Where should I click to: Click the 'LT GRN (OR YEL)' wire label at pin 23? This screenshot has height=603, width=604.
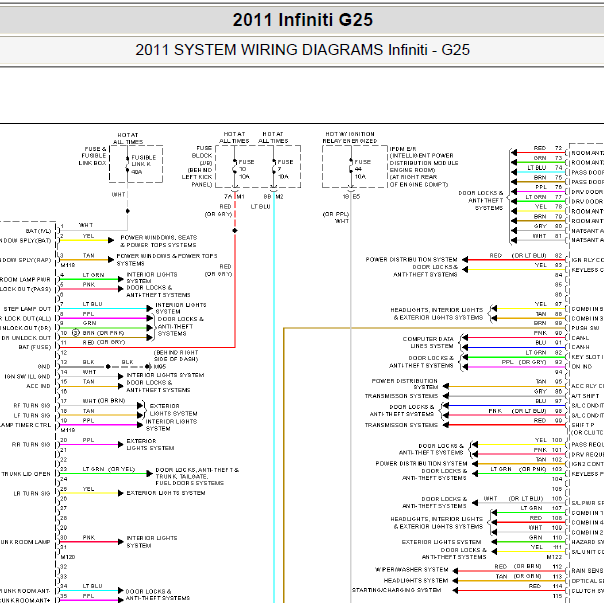(x=109, y=469)
